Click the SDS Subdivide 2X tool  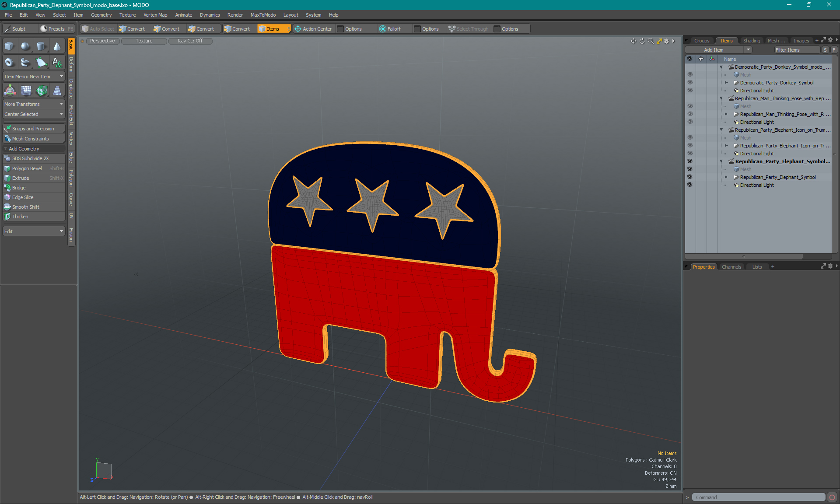coord(34,158)
